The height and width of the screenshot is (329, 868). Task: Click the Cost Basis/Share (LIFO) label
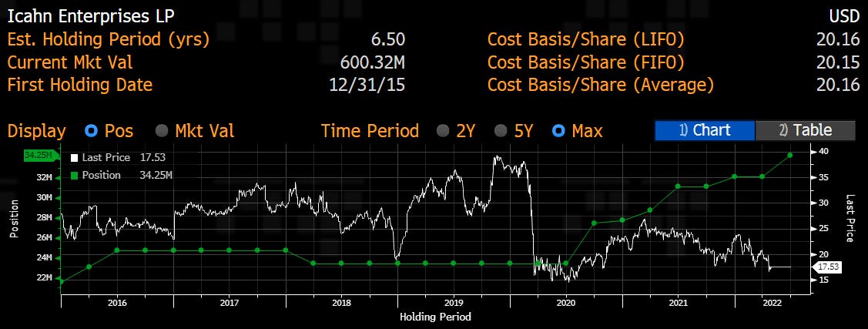(585, 39)
